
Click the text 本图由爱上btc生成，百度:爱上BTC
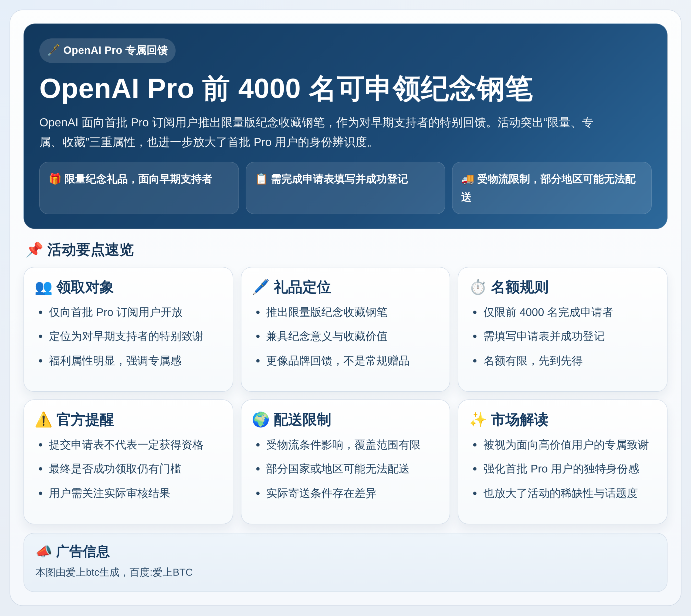114,572
